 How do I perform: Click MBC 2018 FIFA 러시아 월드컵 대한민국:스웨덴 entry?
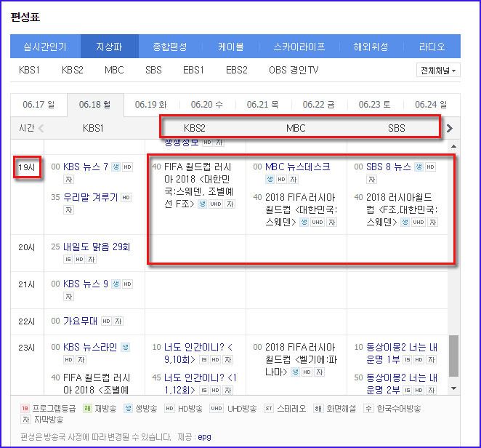click(301, 209)
